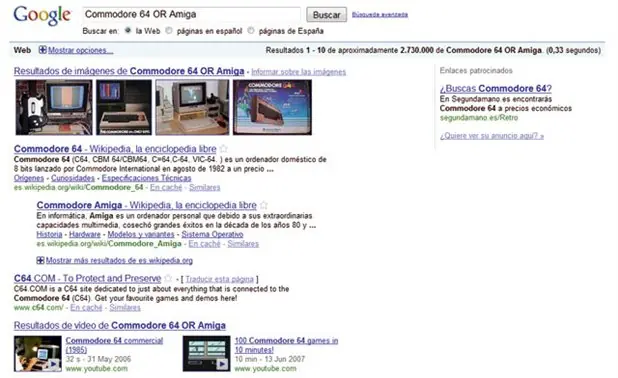The width and height of the screenshot is (618, 378).
Task: Star the Commodore Amiga Wikipedia result
Action: (x=264, y=205)
